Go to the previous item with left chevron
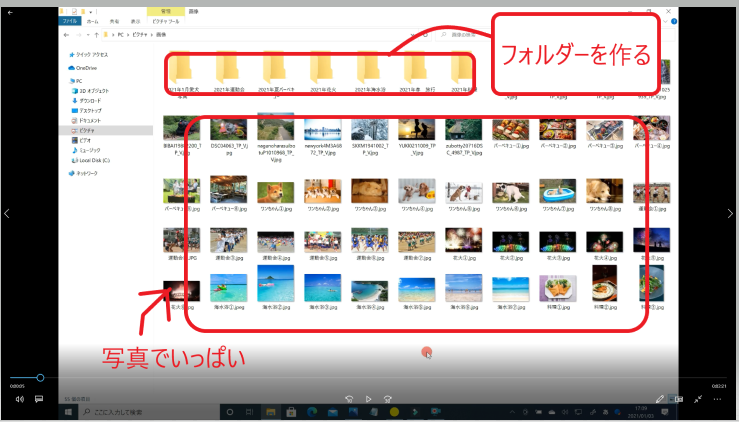This screenshot has width=739, height=422. point(8,213)
